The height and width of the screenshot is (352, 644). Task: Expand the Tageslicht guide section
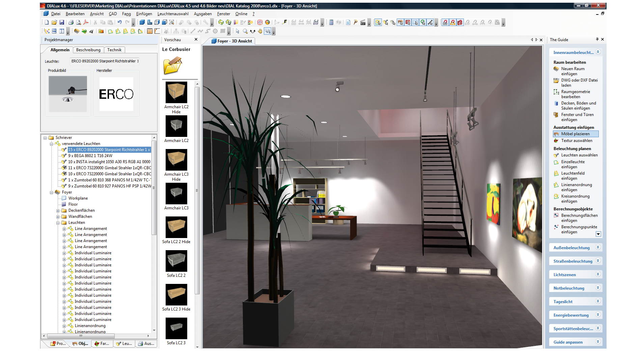pyautogui.click(x=598, y=301)
